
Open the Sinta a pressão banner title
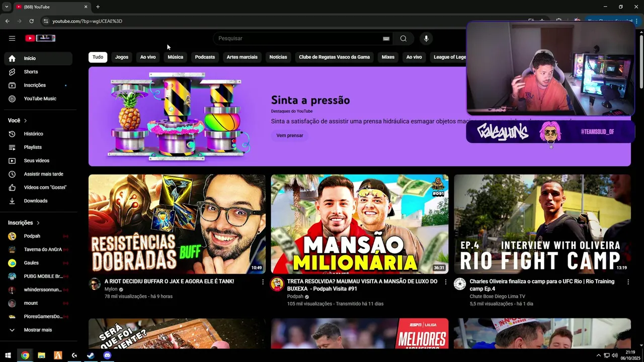coord(310,100)
